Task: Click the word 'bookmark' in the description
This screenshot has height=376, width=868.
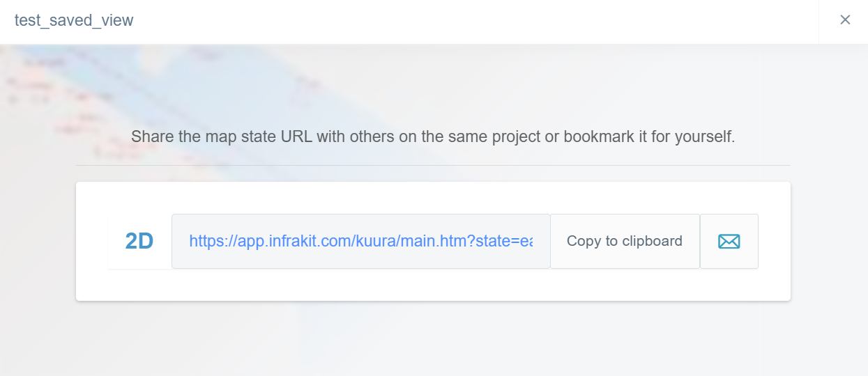Action: click(x=598, y=136)
